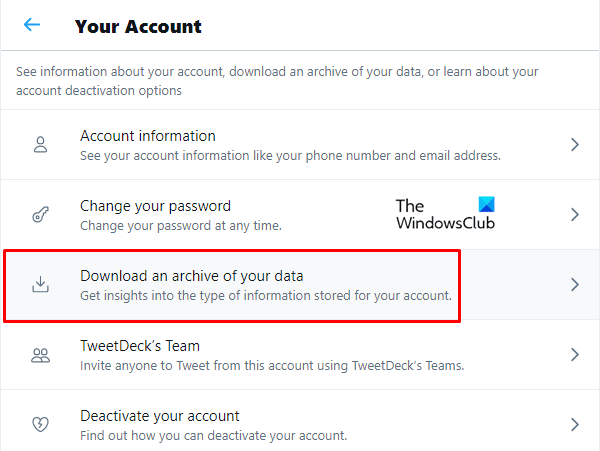The height and width of the screenshot is (451, 600).
Task: Click the download arrow icon
Action: pos(40,285)
